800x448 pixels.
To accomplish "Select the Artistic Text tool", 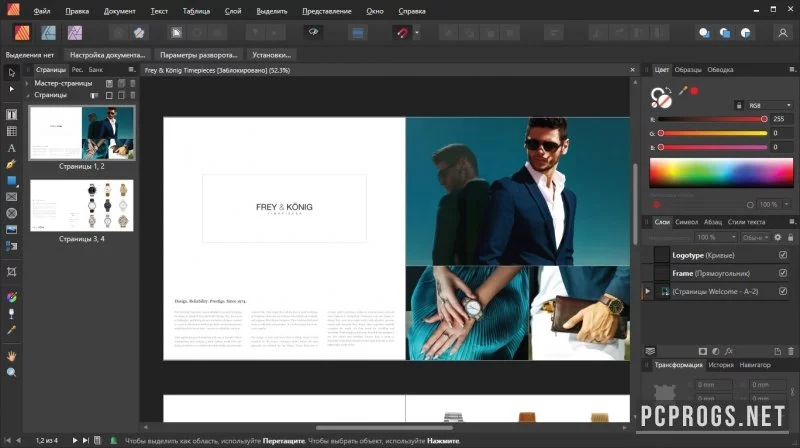I will click(11, 148).
